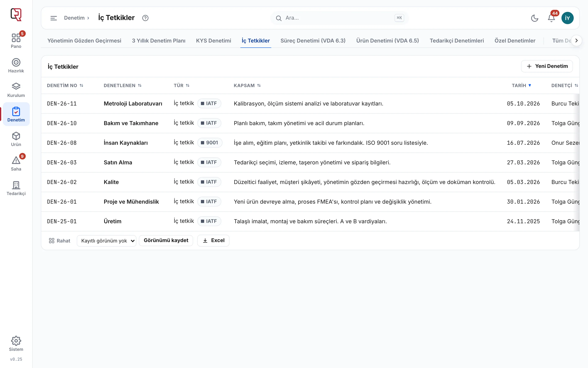Open the help question mark icon
The image size is (588, 368).
[x=145, y=18]
